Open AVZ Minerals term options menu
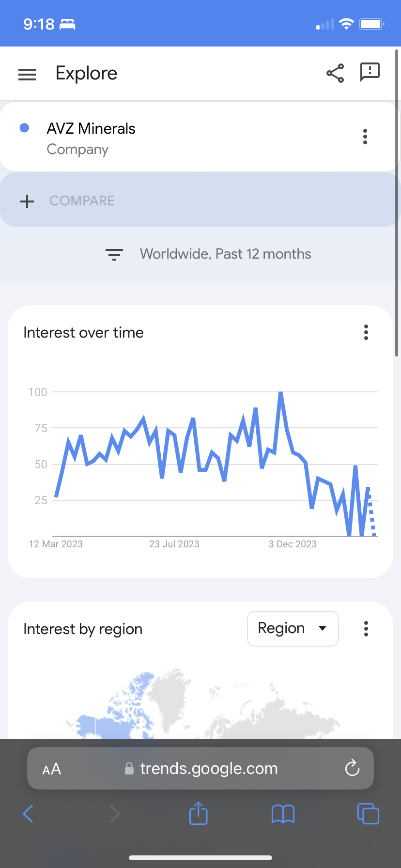This screenshot has height=868, width=401. [x=365, y=137]
